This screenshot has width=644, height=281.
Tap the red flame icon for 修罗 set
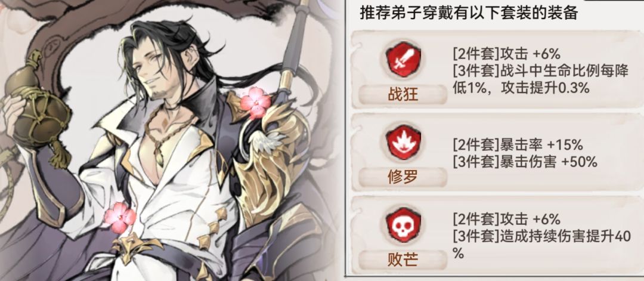pos(402,143)
